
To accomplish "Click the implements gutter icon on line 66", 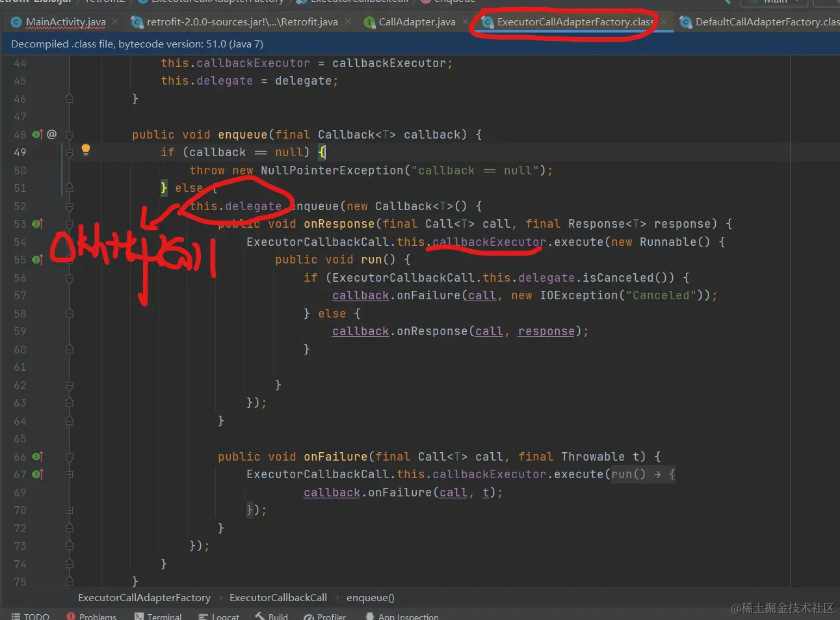I will click(x=37, y=457).
